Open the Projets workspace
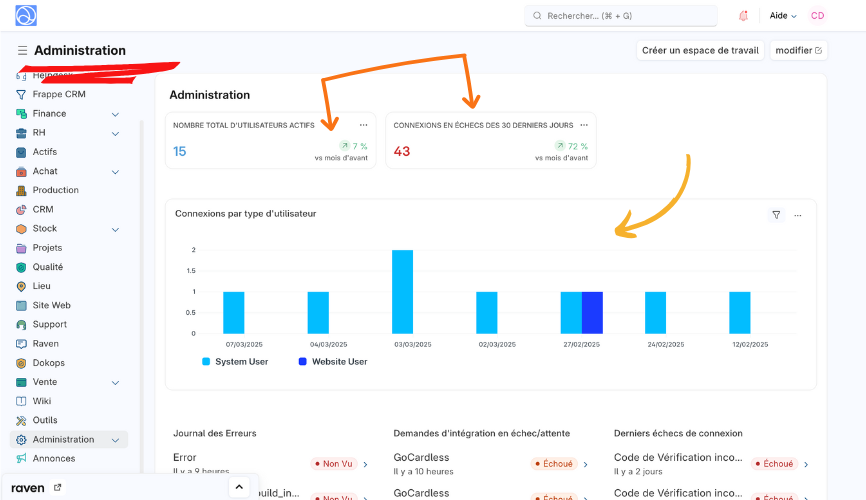The height and width of the screenshot is (500, 866). tap(47, 248)
